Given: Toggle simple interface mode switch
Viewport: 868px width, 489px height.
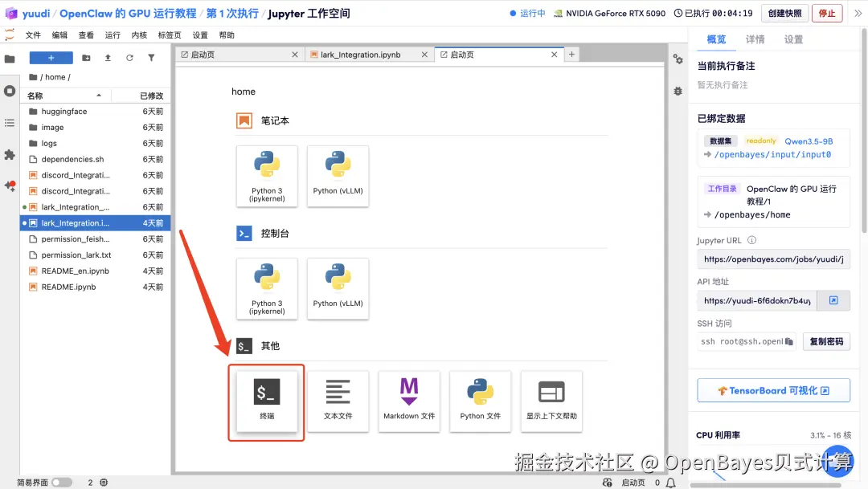Looking at the screenshot, I should click(x=62, y=483).
